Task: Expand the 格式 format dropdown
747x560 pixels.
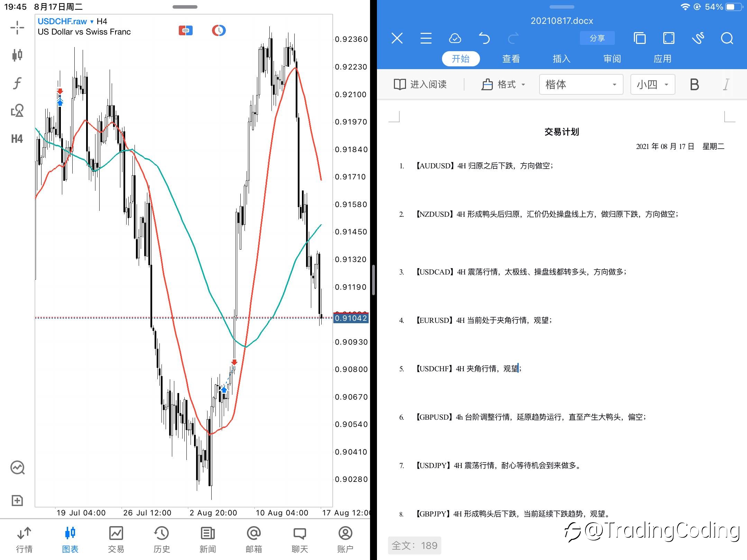Action: point(503,84)
